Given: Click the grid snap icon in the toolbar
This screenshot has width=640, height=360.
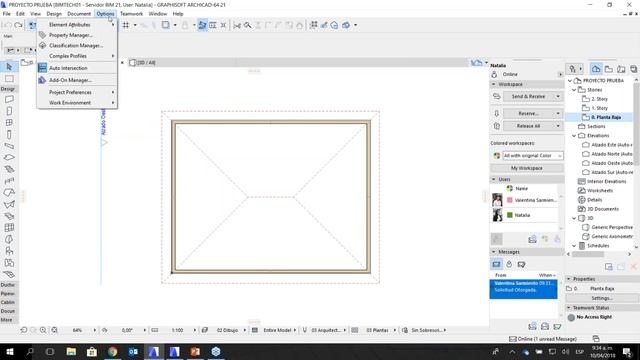Looking at the screenshot, I should click(x=126, y=25).
